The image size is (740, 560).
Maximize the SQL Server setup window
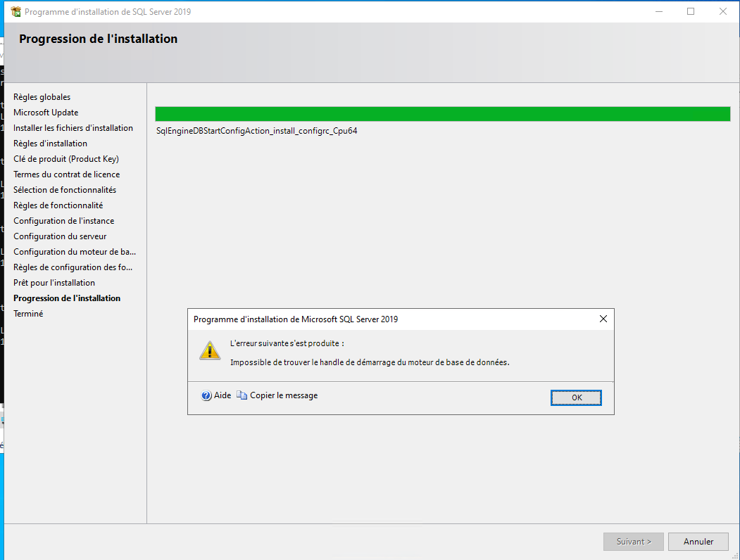tap(691, 11)
